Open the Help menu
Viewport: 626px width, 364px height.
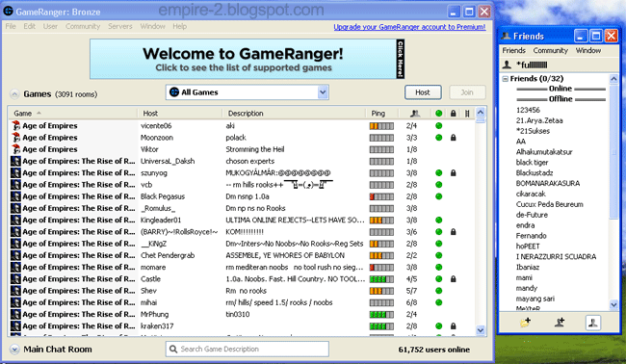tap(180, 26)
